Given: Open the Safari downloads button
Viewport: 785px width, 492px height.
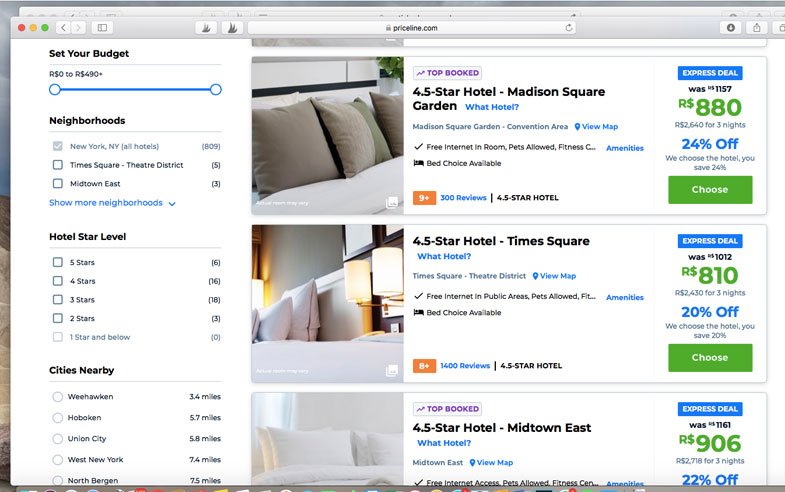Looking at the screenshot, I should 731,28.
